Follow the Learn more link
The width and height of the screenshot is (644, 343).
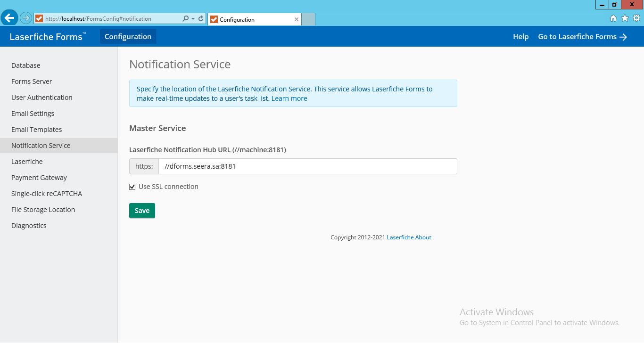(x=289, y=98)
